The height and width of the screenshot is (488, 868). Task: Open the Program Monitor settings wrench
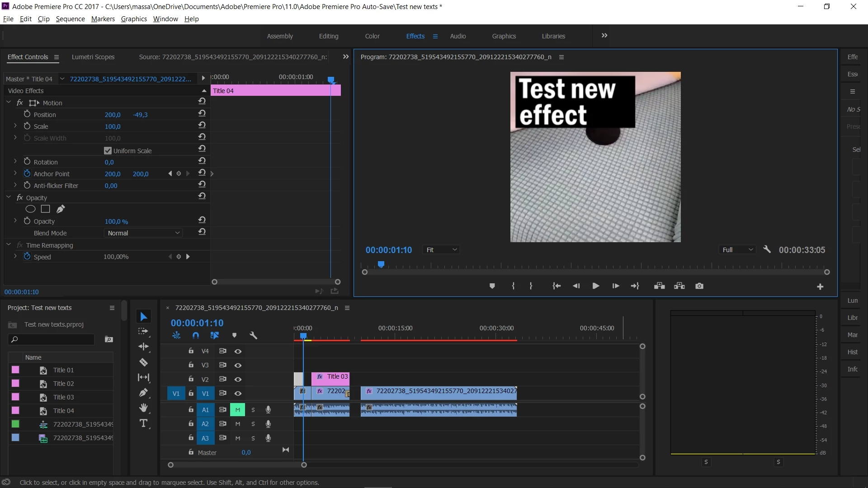point(767,249)
